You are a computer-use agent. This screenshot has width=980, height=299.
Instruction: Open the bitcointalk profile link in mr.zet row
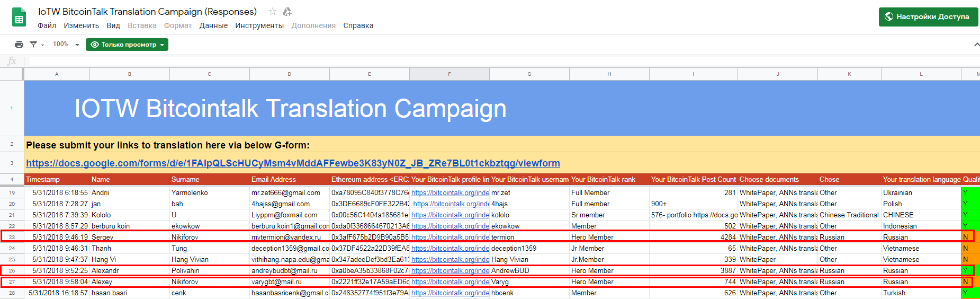(450, 192)
